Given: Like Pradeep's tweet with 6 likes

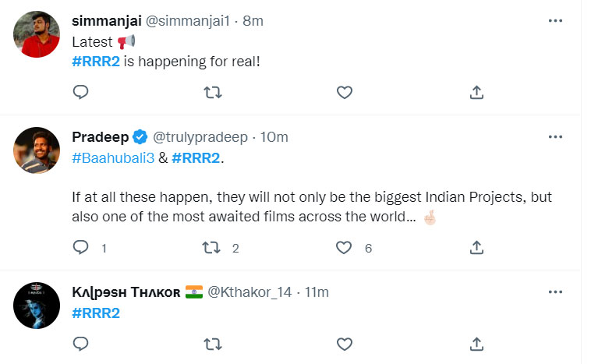Looking at the screenshot, I should pyautogui.click(x=344, y=248).
